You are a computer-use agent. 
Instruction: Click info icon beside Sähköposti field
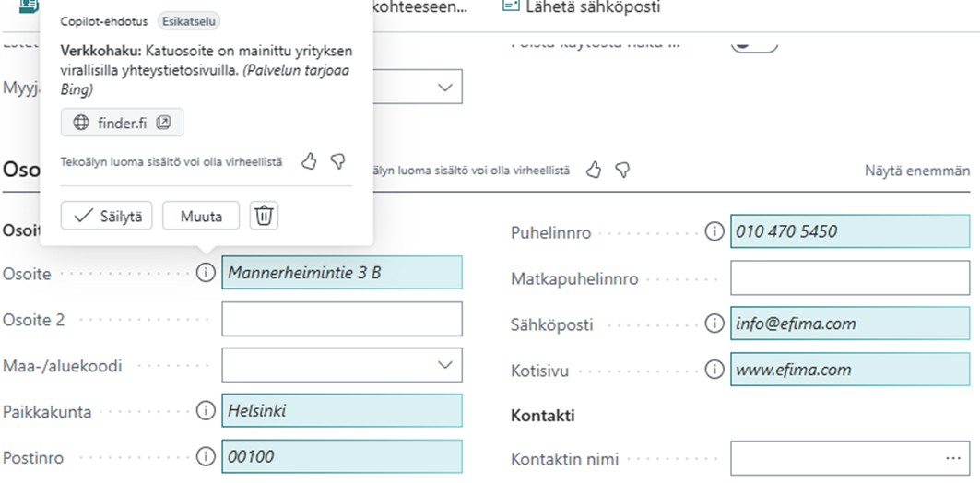pyautogui.click(x=714, y=324)
